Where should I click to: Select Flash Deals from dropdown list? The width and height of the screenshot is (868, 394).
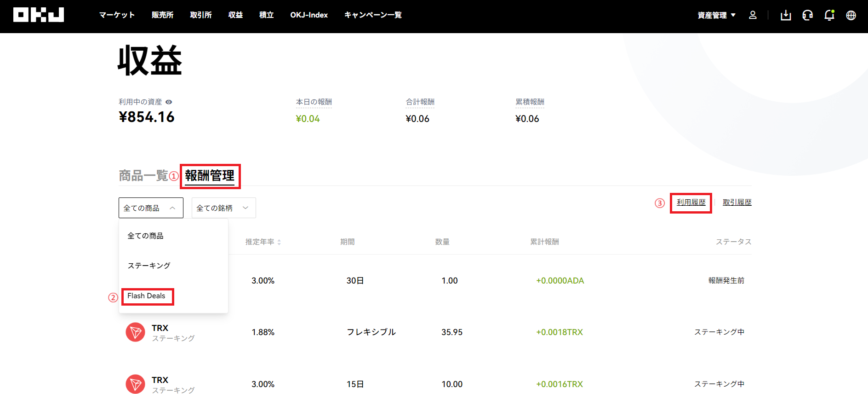tap(146, 296)
